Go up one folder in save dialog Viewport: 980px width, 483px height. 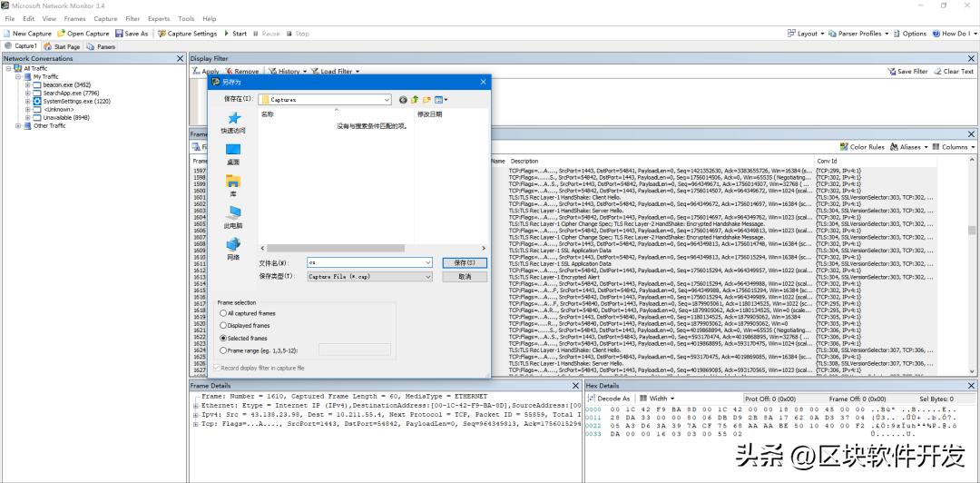[x=415, y=100]
